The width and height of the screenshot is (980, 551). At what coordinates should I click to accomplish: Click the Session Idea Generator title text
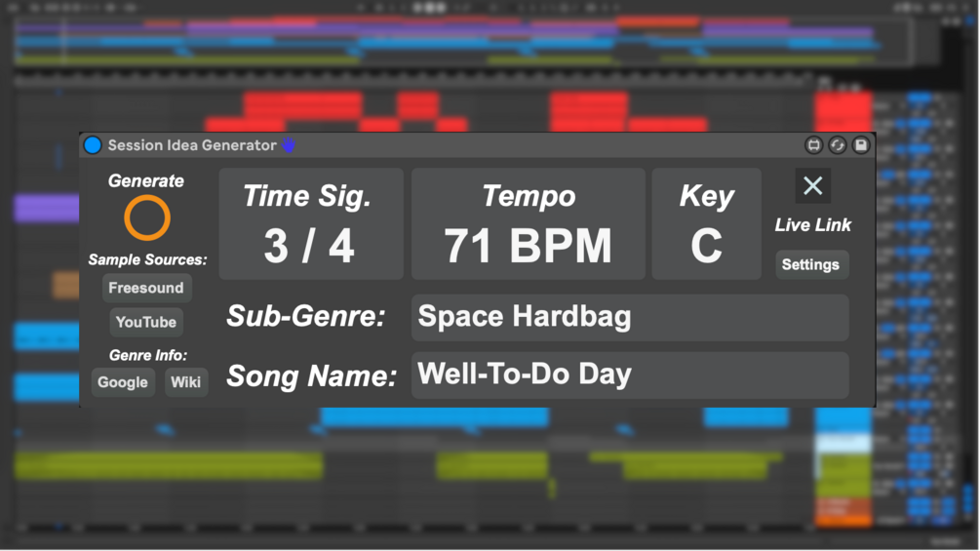[192, 145]
